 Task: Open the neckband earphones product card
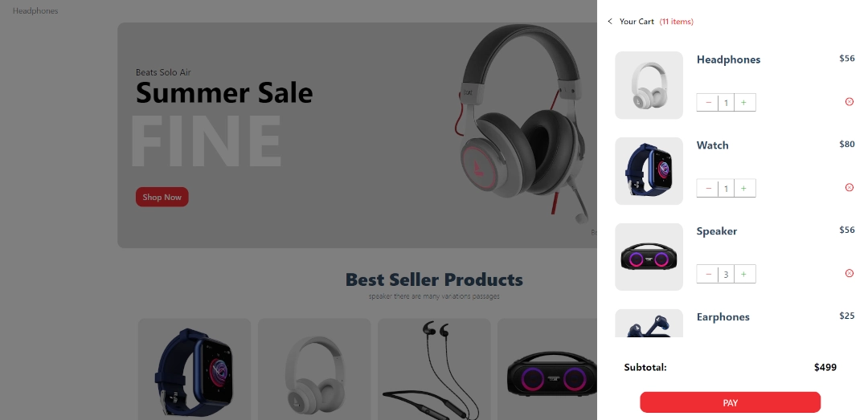tap(434, 369)
